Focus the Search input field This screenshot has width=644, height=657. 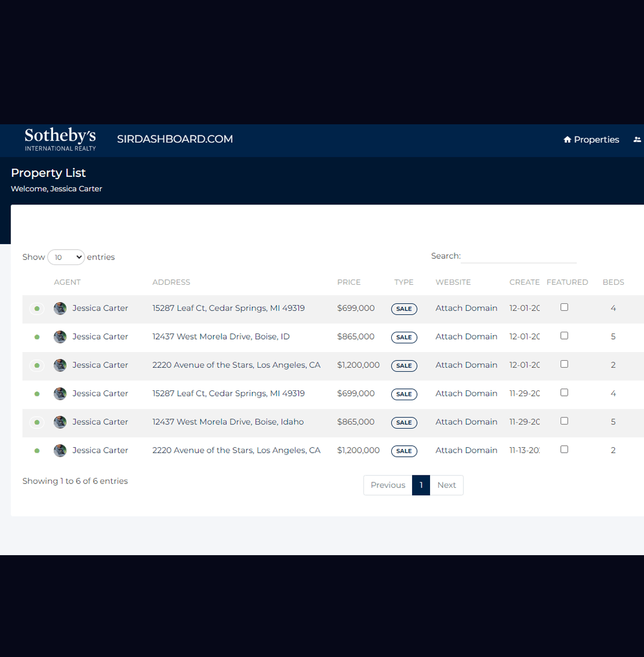point(519,256)
